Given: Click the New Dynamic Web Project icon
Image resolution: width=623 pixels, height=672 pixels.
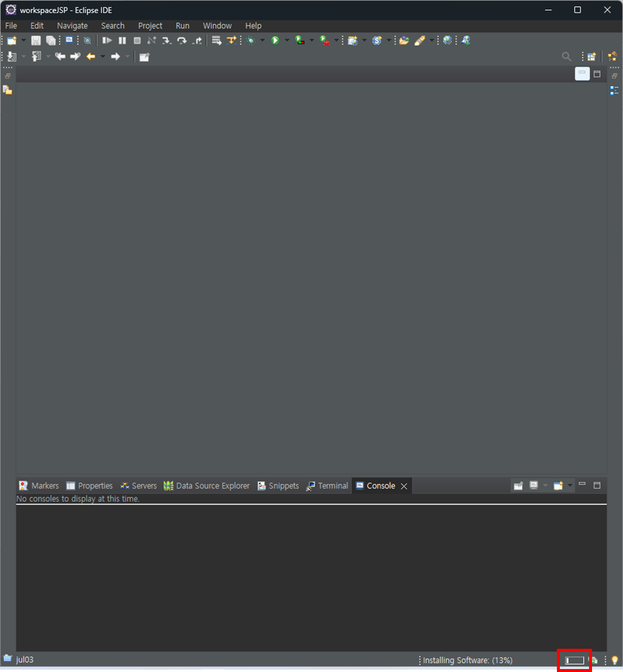Looking at the screenshot, I should point(353,40).
